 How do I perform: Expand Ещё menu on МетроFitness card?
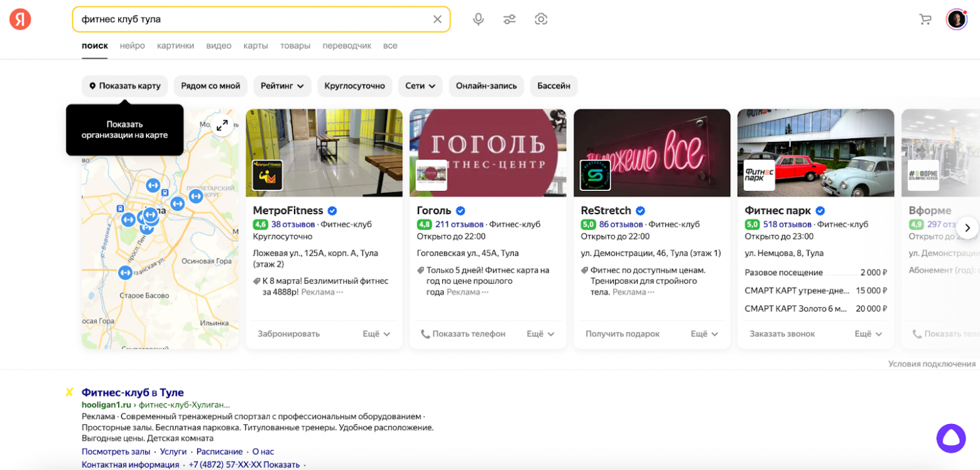(376, 334)
